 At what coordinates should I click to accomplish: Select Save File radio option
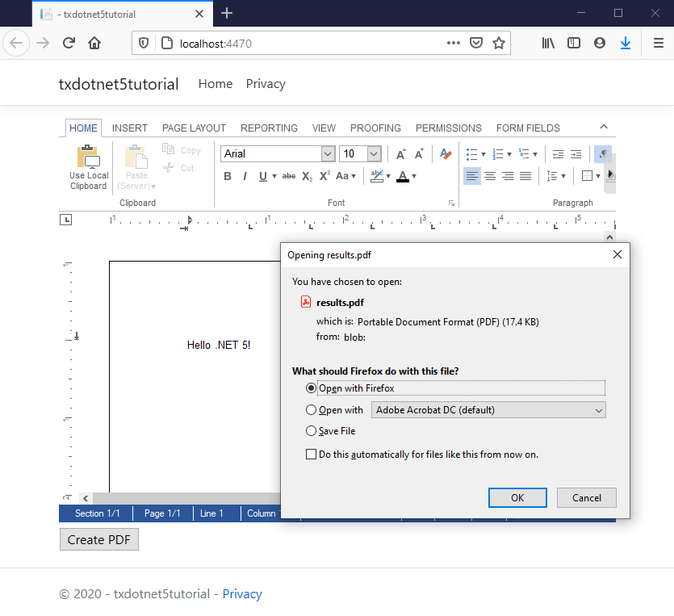tap(311, 431)
